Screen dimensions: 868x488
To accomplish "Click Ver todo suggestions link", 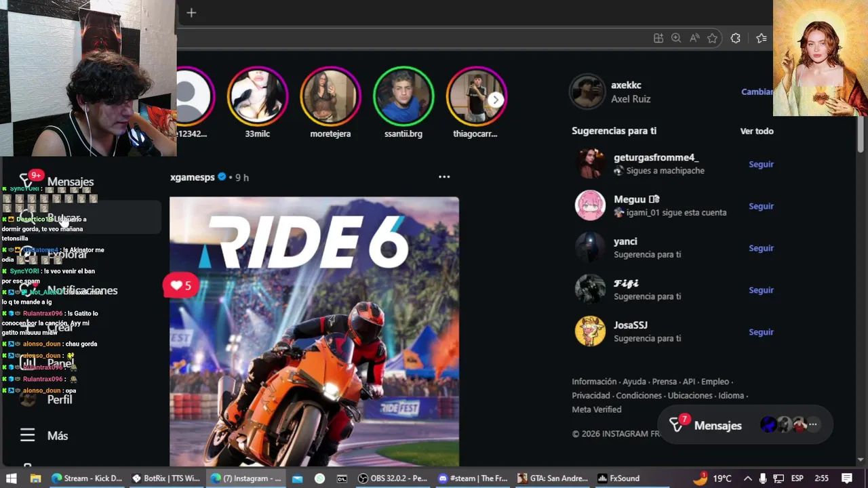I will coord(757,131).
